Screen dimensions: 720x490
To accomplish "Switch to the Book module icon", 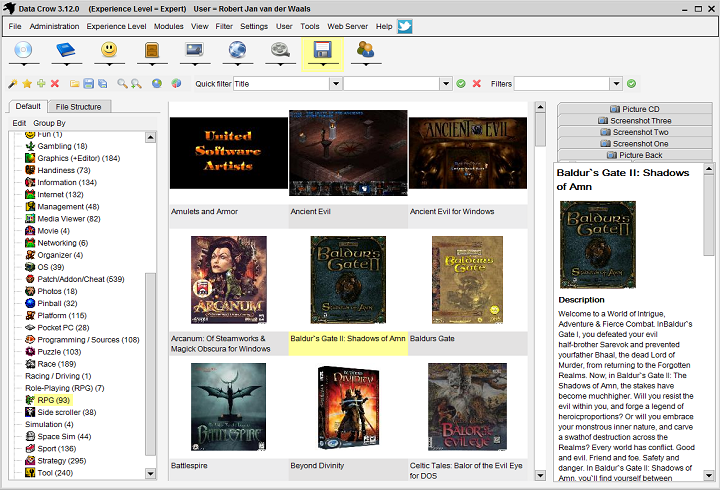I will (x=66, y=50).
